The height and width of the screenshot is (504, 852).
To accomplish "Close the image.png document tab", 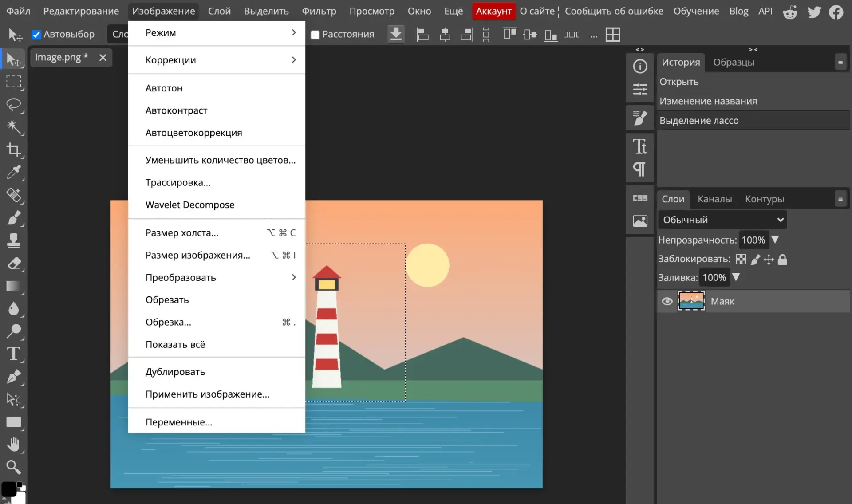I will (103, 58).
